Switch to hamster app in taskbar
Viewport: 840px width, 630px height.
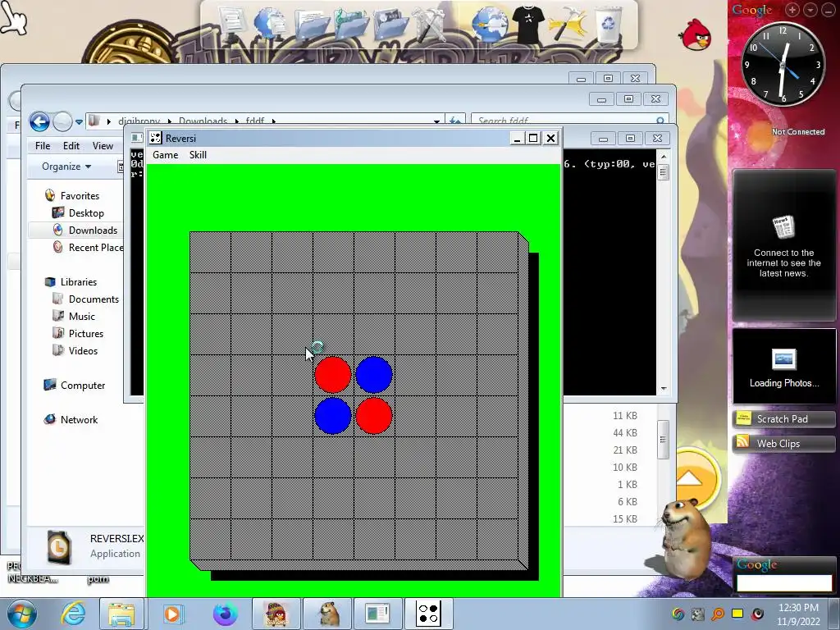tap(327, 614)
